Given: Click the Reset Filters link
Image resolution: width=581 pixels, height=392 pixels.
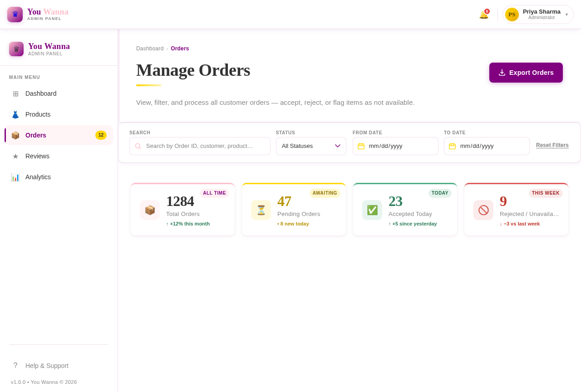Looking at the screenshot, I should pyautogui.click(x=552, y=145).
